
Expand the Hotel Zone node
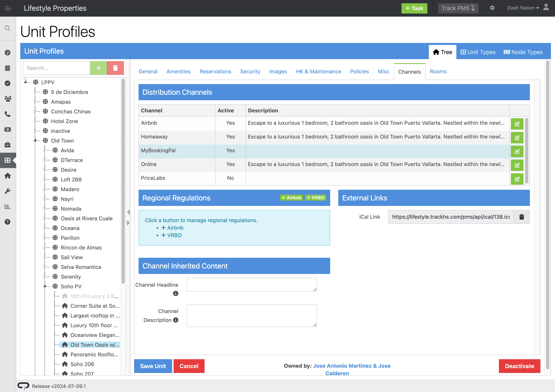[x=35, y=121]
